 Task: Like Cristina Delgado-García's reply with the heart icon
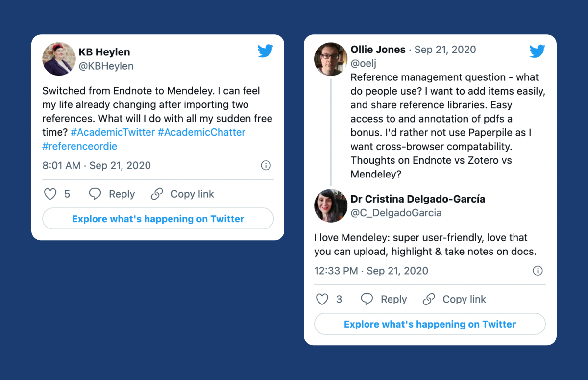pos(322,299)
